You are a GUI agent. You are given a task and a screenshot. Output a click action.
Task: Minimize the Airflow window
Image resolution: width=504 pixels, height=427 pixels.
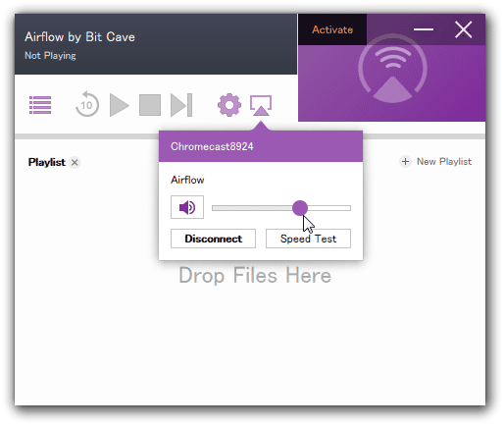424,29
